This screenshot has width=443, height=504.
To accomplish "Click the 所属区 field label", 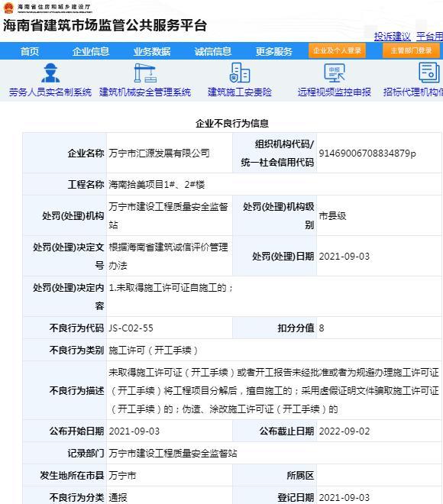I will pyautogui.click(x=300, y=476).
